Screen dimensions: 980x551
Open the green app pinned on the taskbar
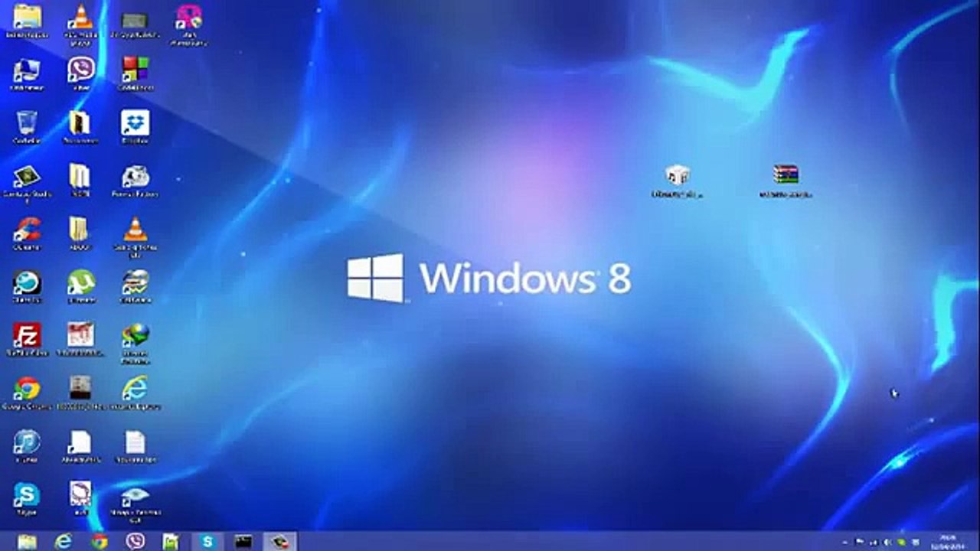click(x=171, y=542)
